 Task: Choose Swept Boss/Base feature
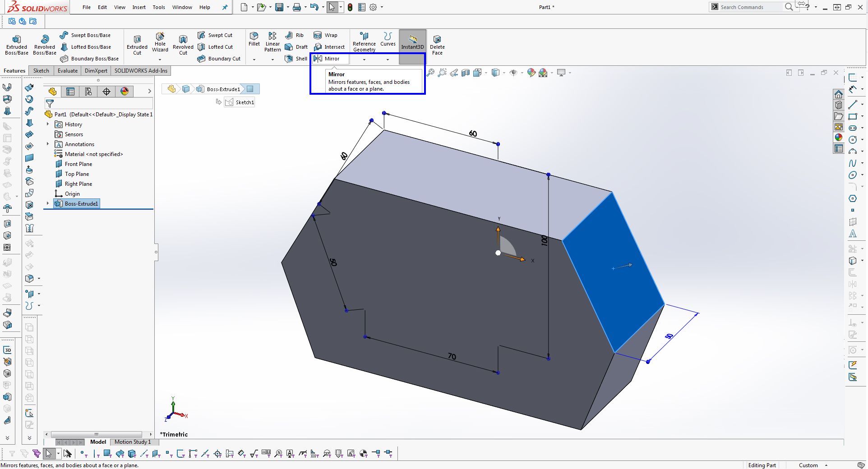pyautogui.click(x=85, y=35)
